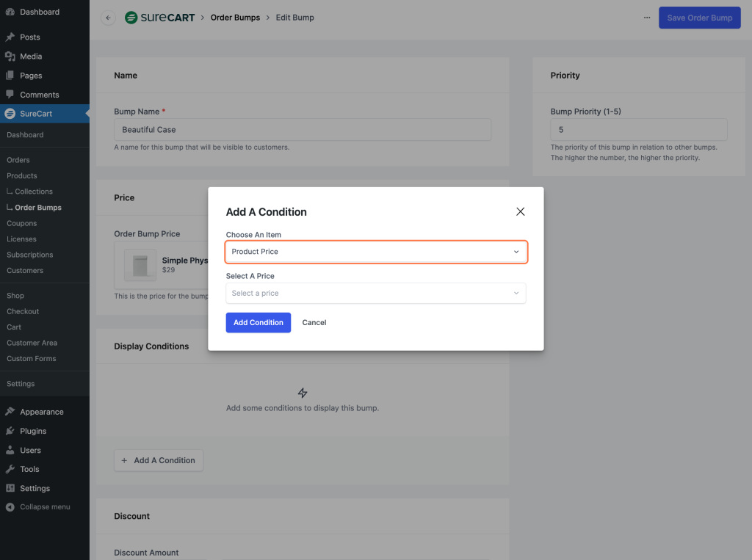This screenshot has height=560, width=752.
Task: Open Coupons in the SureCart submenu
Action: tap(21, 223)
